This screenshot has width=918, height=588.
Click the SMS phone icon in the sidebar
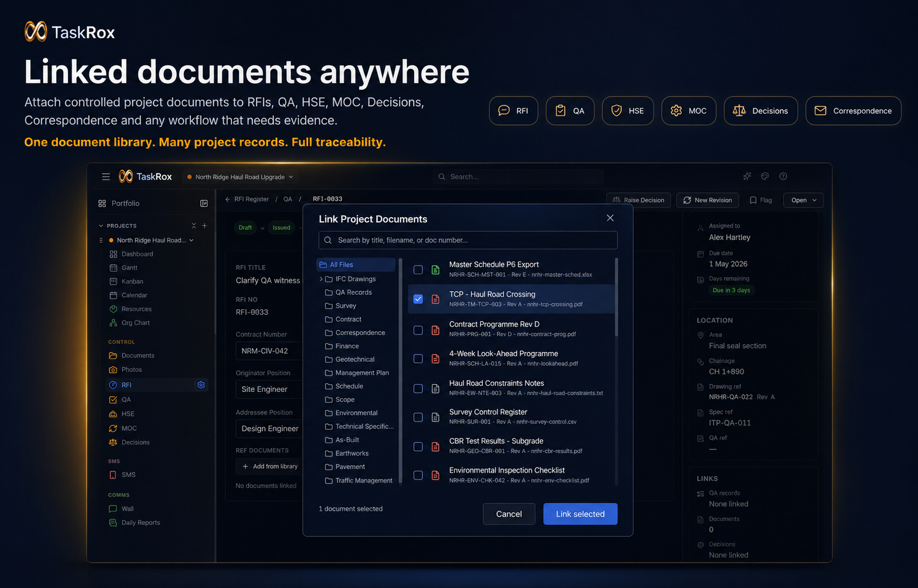[113, 475]
